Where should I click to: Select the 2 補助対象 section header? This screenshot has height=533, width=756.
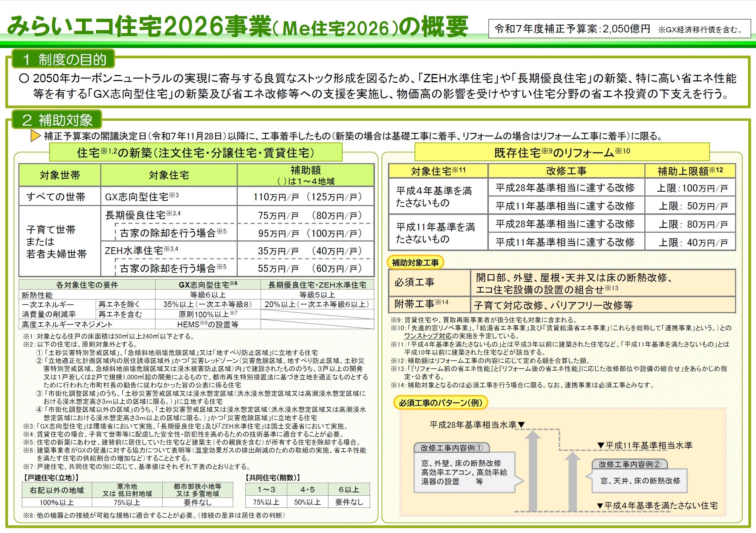click(57, 120)
